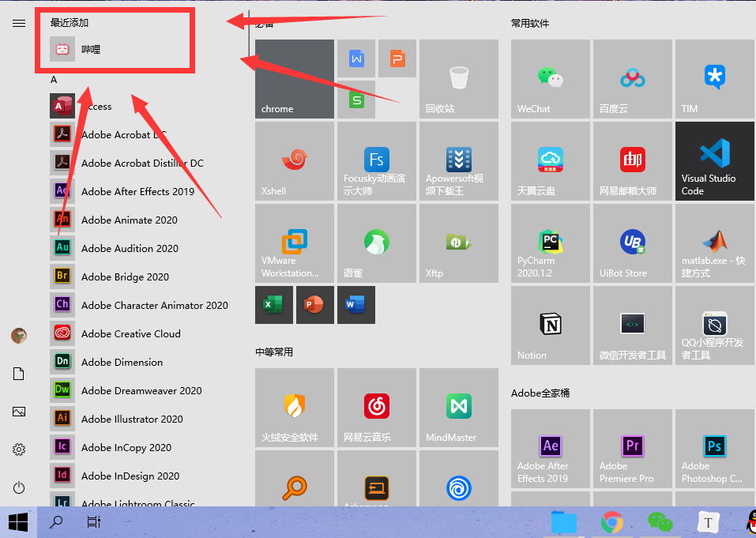
Task: Open the PyCharm 2020.1.2 tile
Action: coord(551,243)
